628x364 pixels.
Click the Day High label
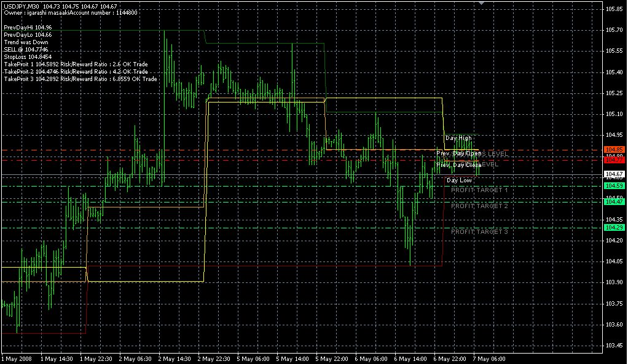(x=458, y=138)
